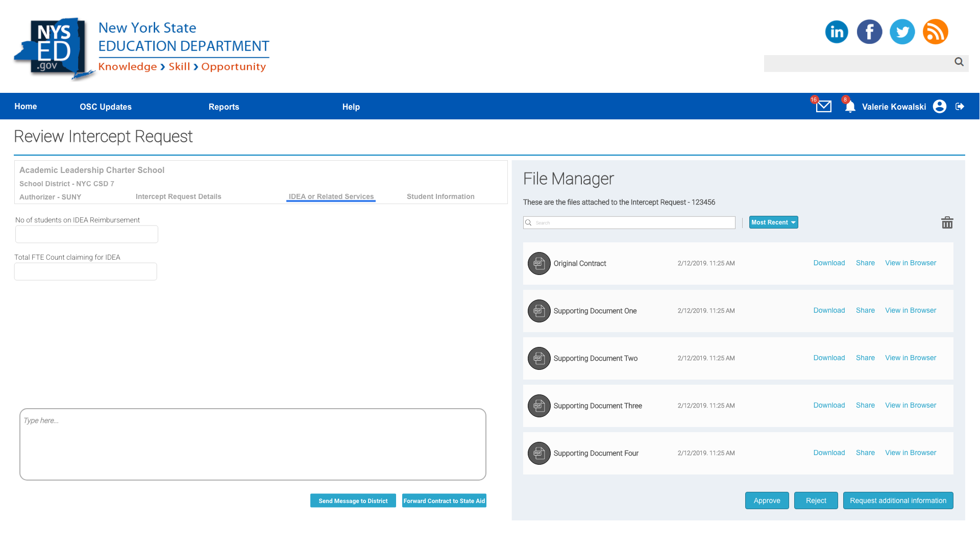Open the notifications bell icon
The height and width of the screenshot is (551, 980).
coord(850,107)
